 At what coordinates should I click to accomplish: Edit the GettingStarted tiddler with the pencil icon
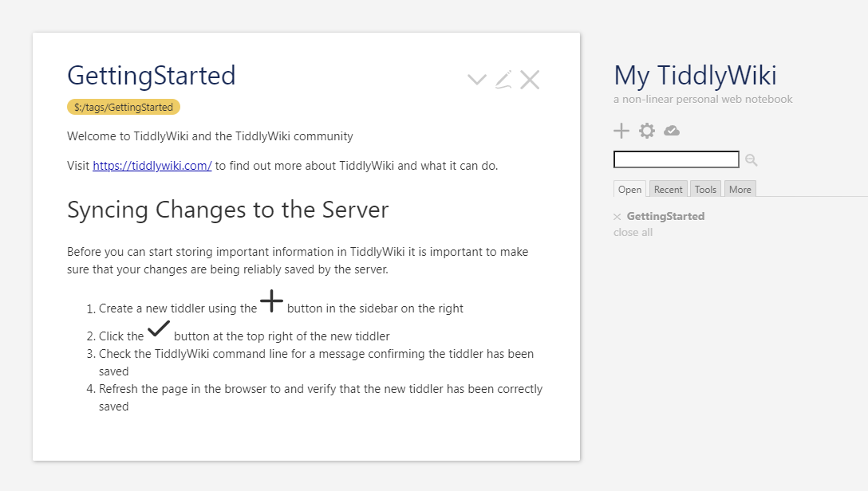pyautogui.click(x=503, y=79)
